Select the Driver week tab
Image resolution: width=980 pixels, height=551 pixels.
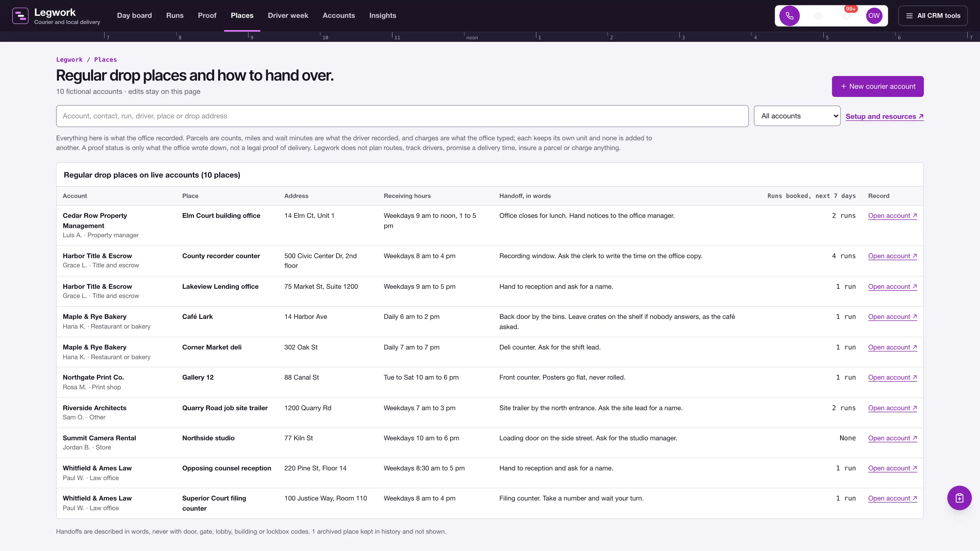288,16
